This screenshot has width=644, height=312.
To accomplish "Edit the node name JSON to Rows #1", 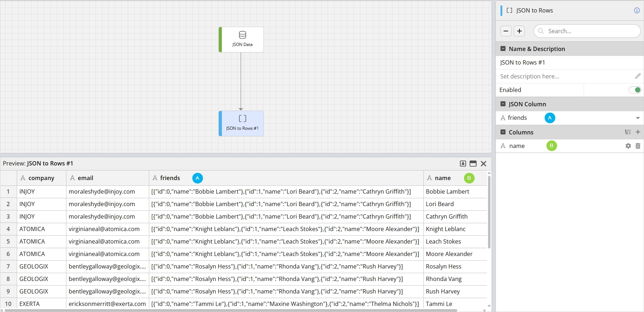I will [570, 62].
